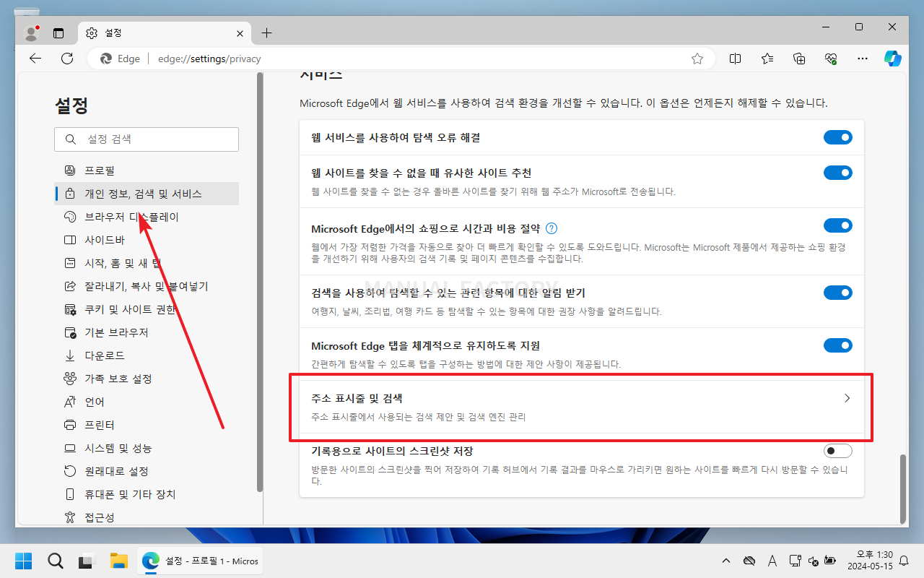Open split screen view icon
This screenshot has height=578, width=924.
coord(736,59)
